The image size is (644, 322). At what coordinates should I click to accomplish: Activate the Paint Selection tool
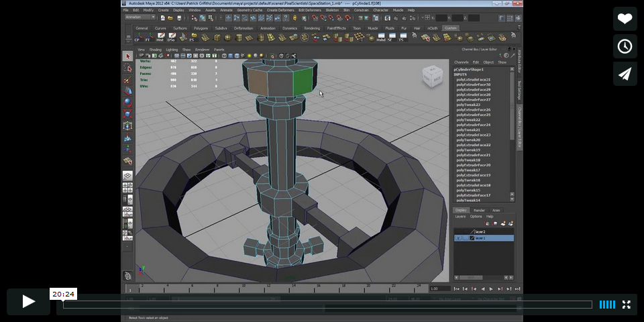127,79
